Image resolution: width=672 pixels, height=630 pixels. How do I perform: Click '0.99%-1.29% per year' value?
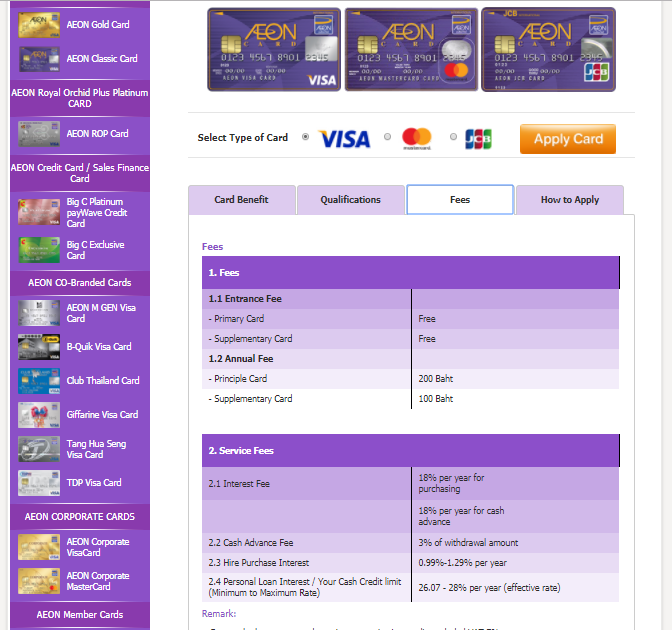tap(462, 563)
